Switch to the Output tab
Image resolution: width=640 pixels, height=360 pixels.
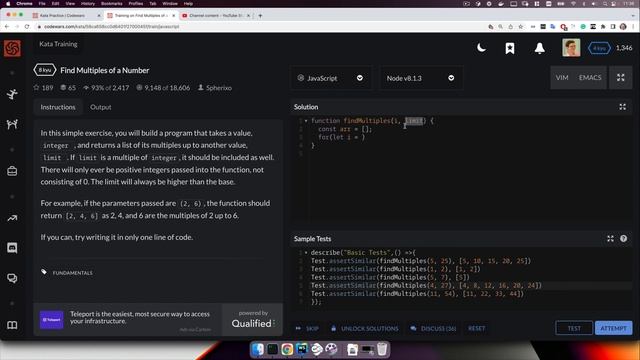click(x=100, y=107)
